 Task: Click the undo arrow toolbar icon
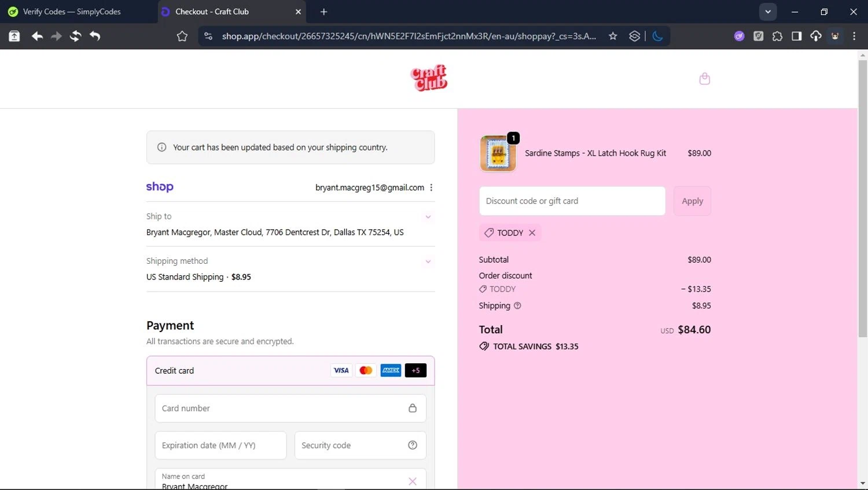(x=95, y=36)
